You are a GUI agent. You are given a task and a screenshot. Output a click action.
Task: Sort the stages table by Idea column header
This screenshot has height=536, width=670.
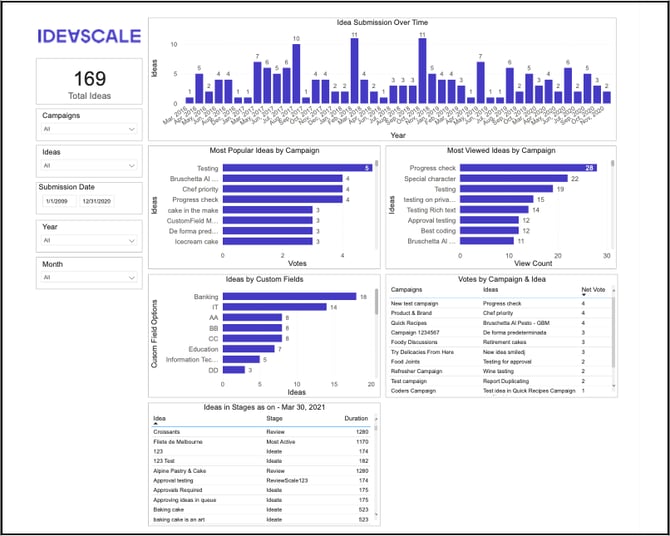click(160, 420)
